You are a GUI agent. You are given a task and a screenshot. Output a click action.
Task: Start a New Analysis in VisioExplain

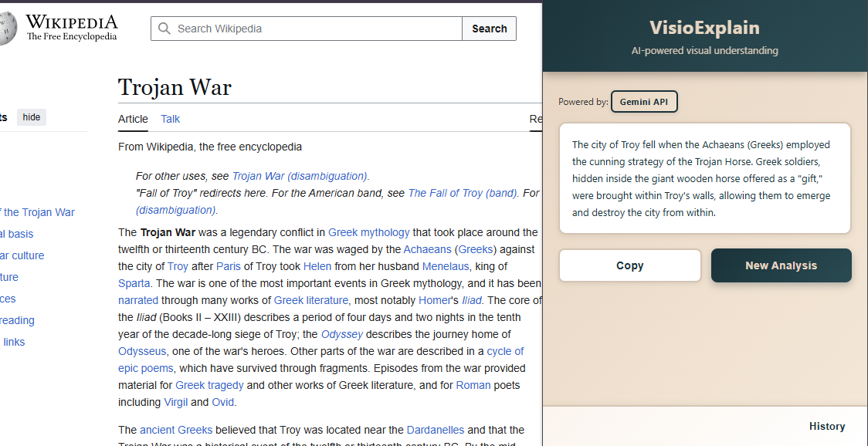(781, 265)
